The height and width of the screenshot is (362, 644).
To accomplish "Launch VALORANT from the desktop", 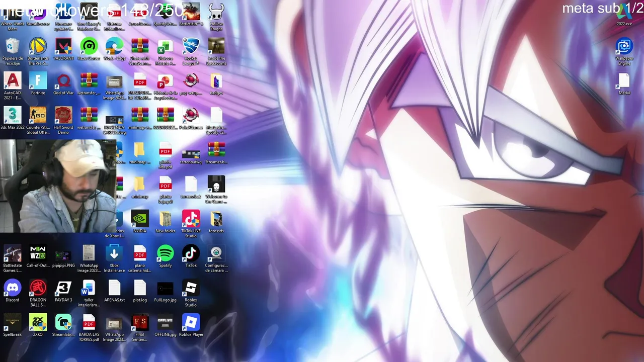I will coord(63,49).
